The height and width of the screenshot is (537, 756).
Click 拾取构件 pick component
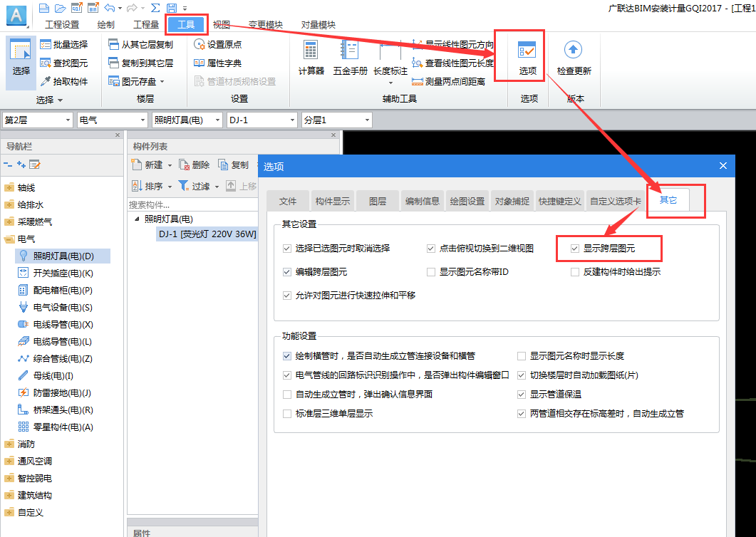click(64, 81)
